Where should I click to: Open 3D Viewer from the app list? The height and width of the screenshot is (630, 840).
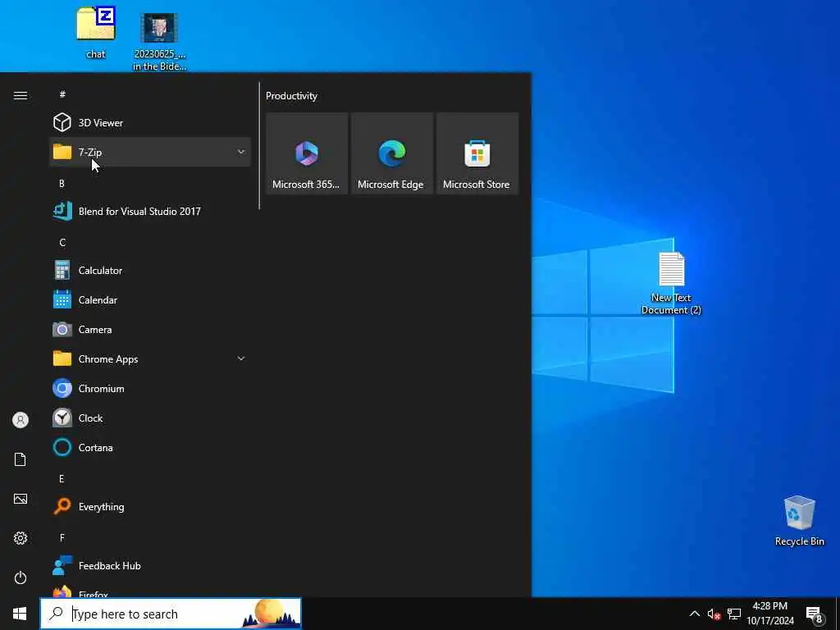(149, 123)
